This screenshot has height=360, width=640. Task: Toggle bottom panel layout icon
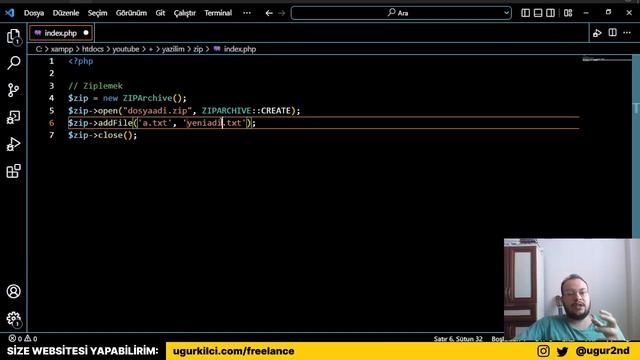[x=538, y=13]
